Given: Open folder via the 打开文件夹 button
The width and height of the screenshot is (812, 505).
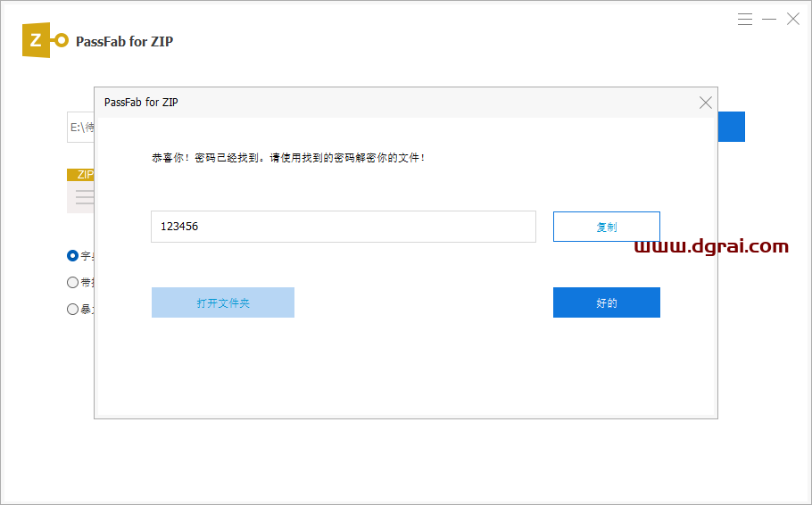Looking at the screenshot, I should pos(223,302).
